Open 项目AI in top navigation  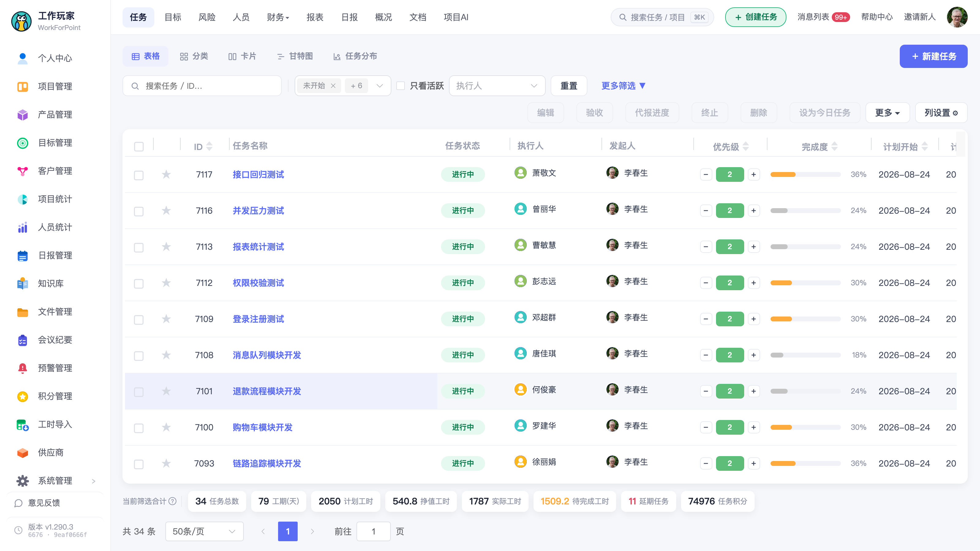tap(456, 17)
